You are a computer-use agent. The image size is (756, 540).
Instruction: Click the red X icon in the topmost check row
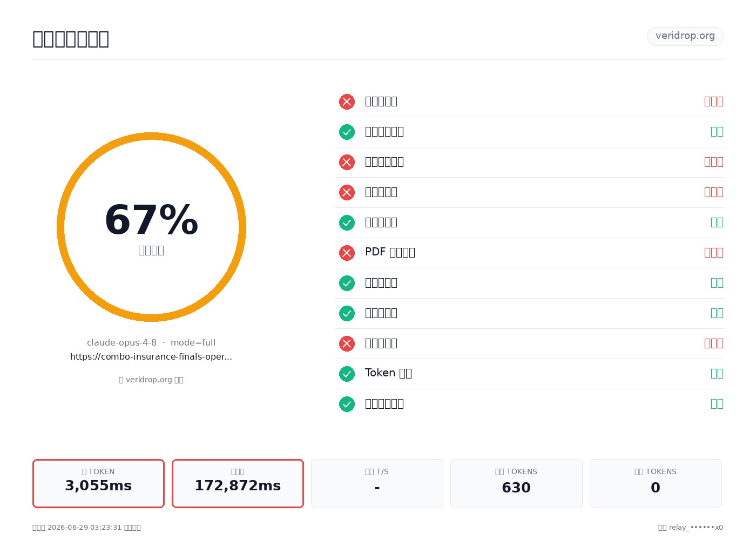pos(347,102)
